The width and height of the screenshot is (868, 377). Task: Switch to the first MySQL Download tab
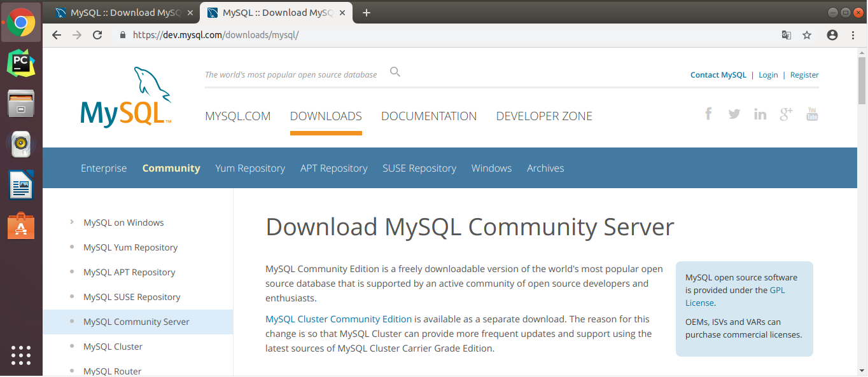(x=123, y=13)
